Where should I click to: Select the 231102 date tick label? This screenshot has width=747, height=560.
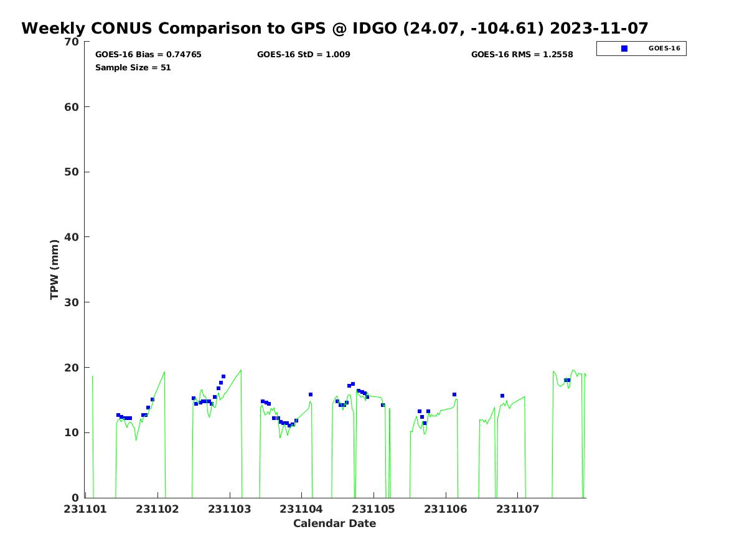[x=157, y=510]
